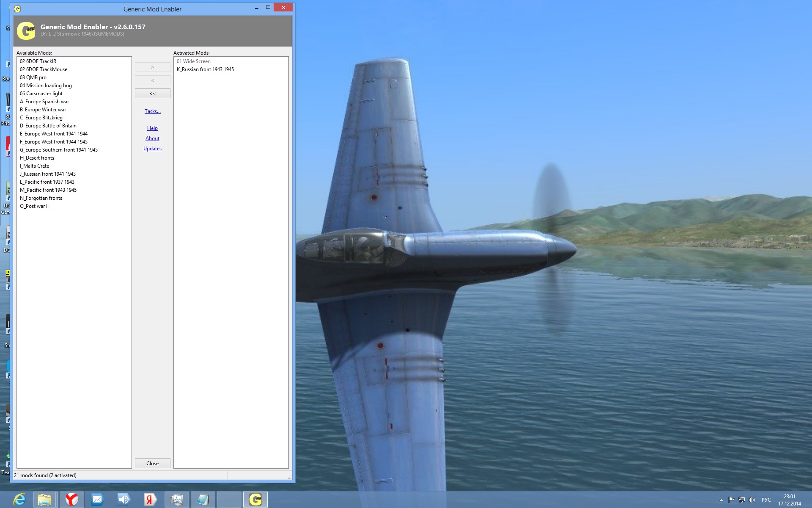The width and height of the screenshot is (812, 508).
Task: Click the enable mod arrow button
Action: pos(152,67)
